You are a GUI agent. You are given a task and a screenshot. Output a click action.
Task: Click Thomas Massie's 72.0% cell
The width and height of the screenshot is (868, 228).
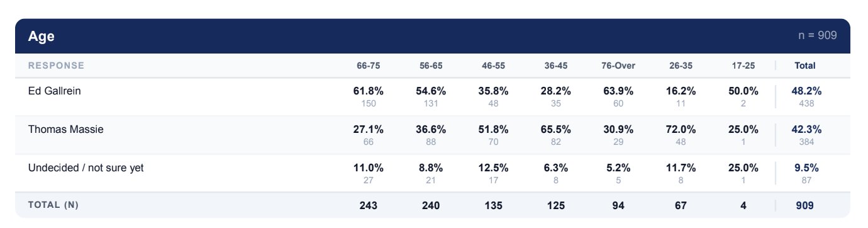(x=681, y=130)
